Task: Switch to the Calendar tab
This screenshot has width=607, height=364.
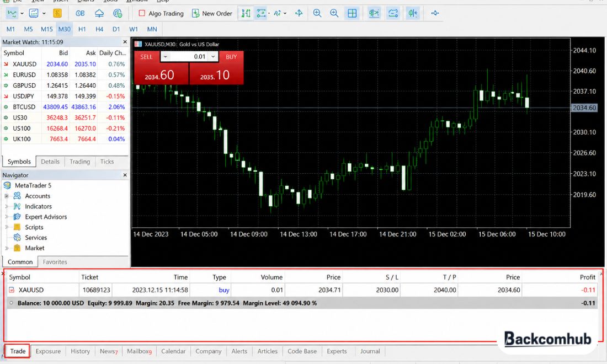Action: (173, 351)
